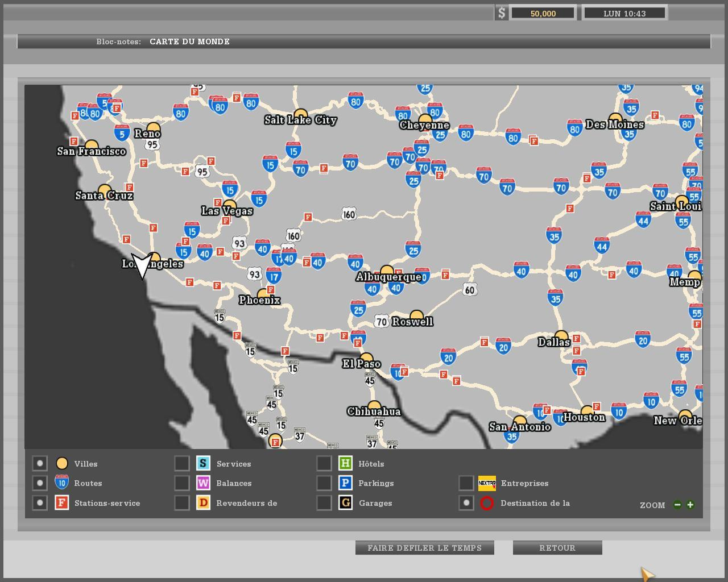The image size is (728, 582).
Task: Click the 50,000 money display
Action: click(x=543, y=13)
